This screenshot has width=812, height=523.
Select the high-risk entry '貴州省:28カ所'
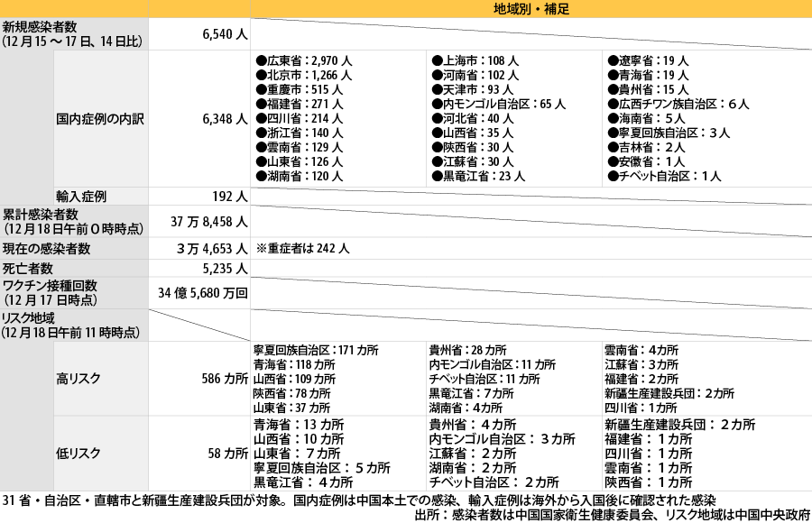[x=467, y=350]
